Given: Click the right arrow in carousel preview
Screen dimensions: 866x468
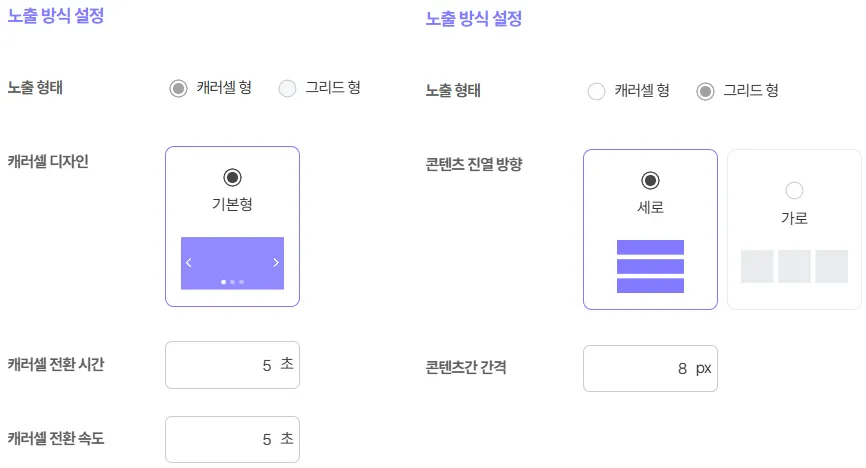Looking at the screenshot, I should click(276, 263).
